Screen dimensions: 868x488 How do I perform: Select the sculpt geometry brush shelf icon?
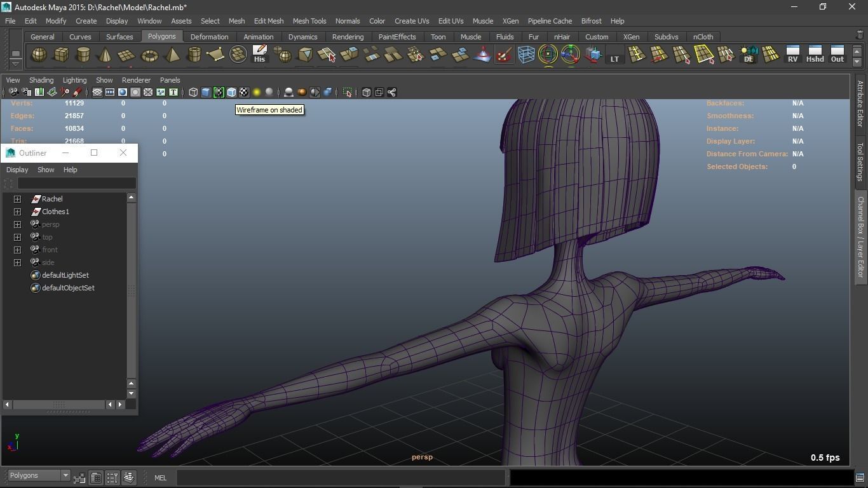point(504,55)
